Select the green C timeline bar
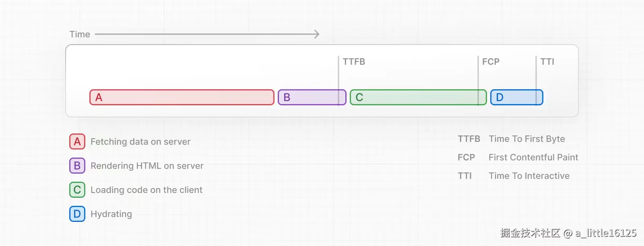The image size is (644, 246). click(418, 97)
